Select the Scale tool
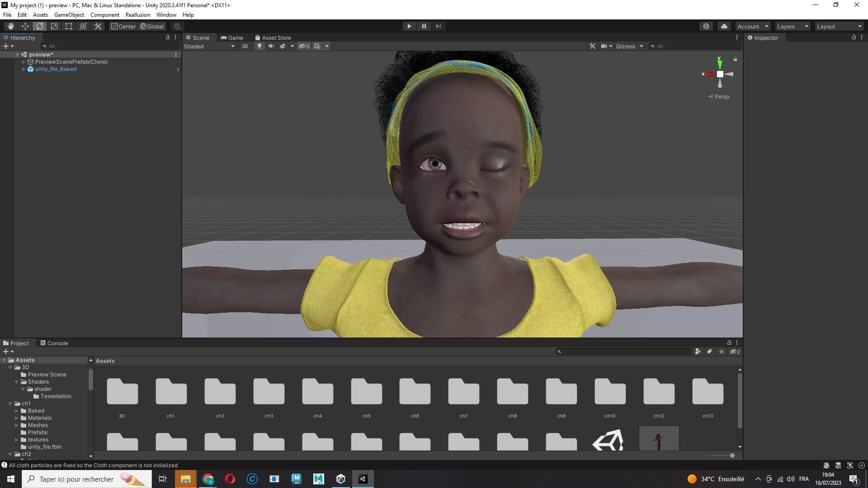Image resolution: width=868 pixels, height=488 pixels. (x=54, y=26)
